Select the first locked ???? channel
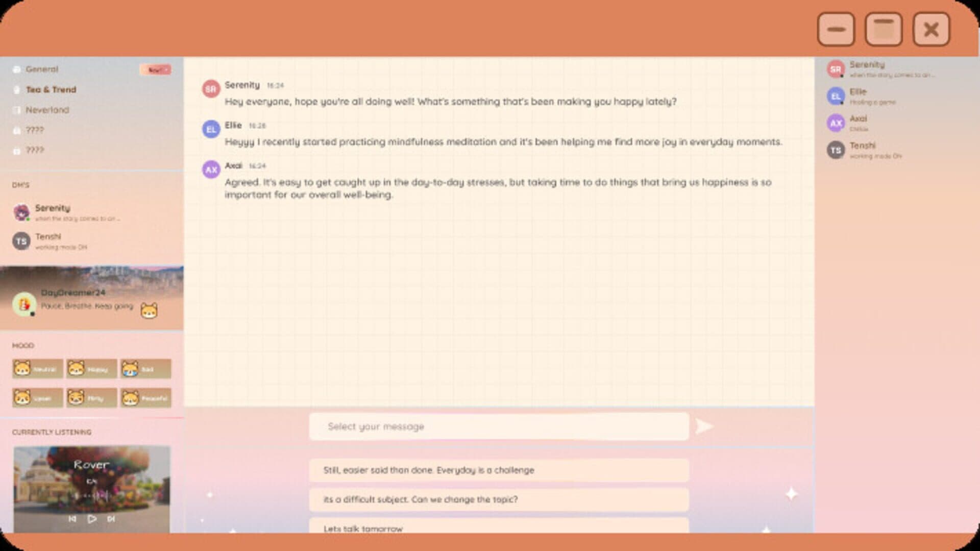980x551 pixels. pos(35,130)
